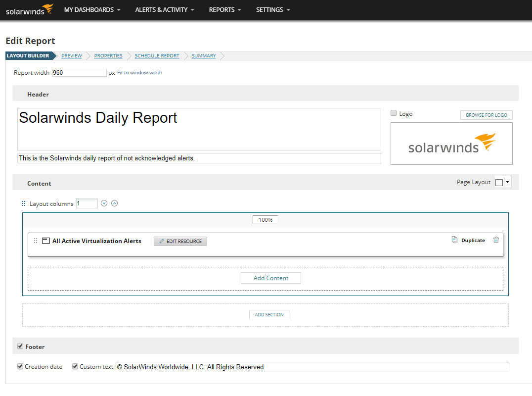Image resolution: width=532 pixels, height=396 pixels.
Task: Click BROWSE FOR LOGO button
Action: 486,115
